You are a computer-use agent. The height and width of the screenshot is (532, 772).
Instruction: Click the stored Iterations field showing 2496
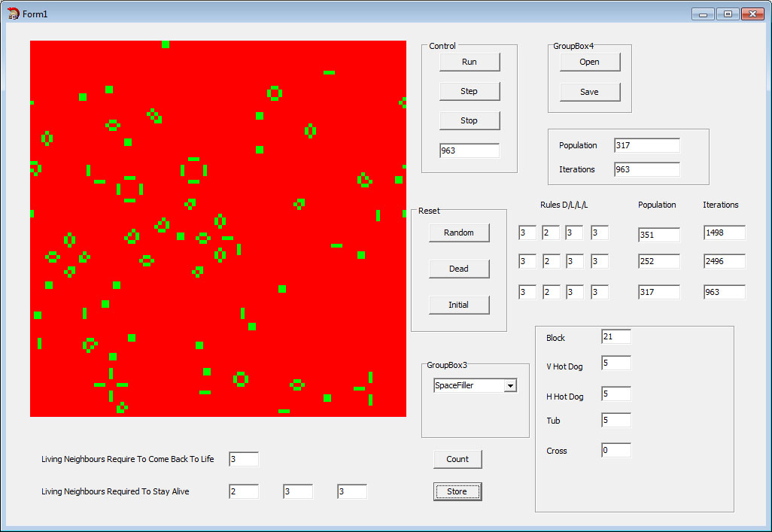point(725,261)
